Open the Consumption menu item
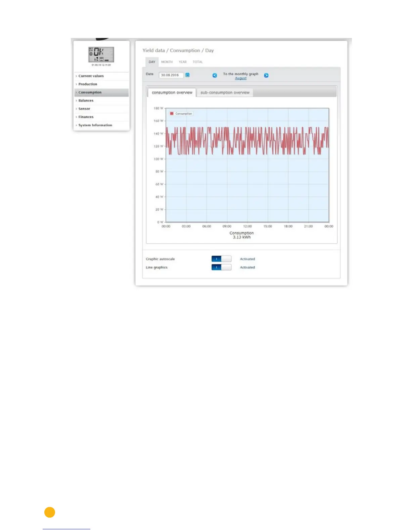Viewport: 411px width, 532px height. [101, 92]
